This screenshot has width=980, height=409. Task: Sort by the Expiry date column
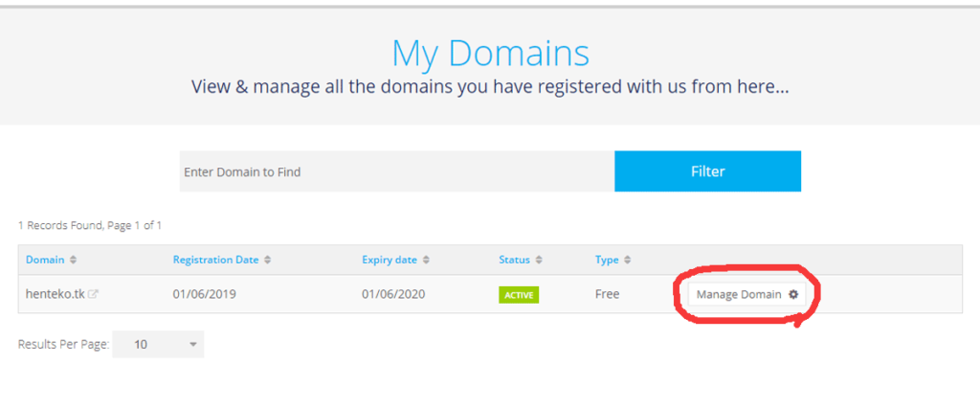pos(390,260)
